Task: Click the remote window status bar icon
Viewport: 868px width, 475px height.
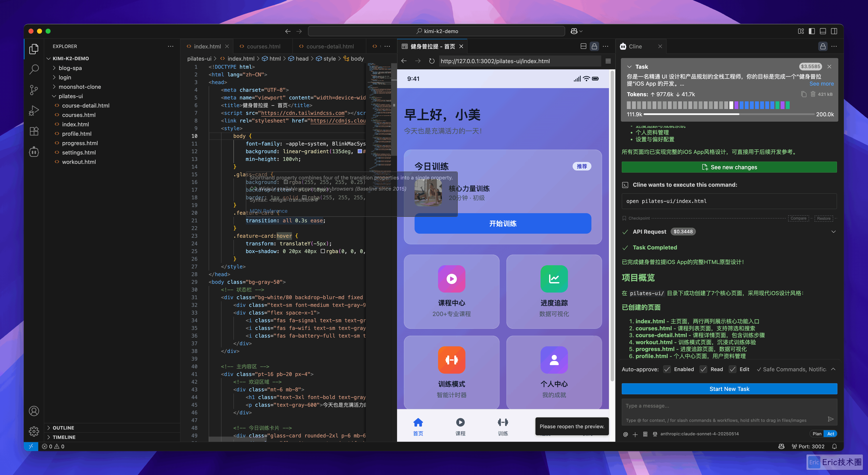Action: point(31,446)
